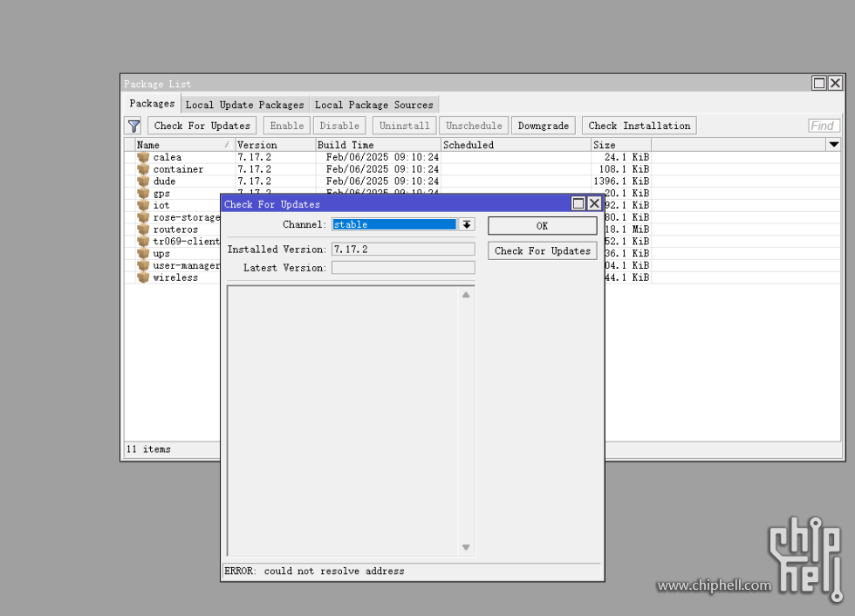855x616 pixels.
Task: Select the dude package icon
Action: pyautogui.click(x=143, y=181)
